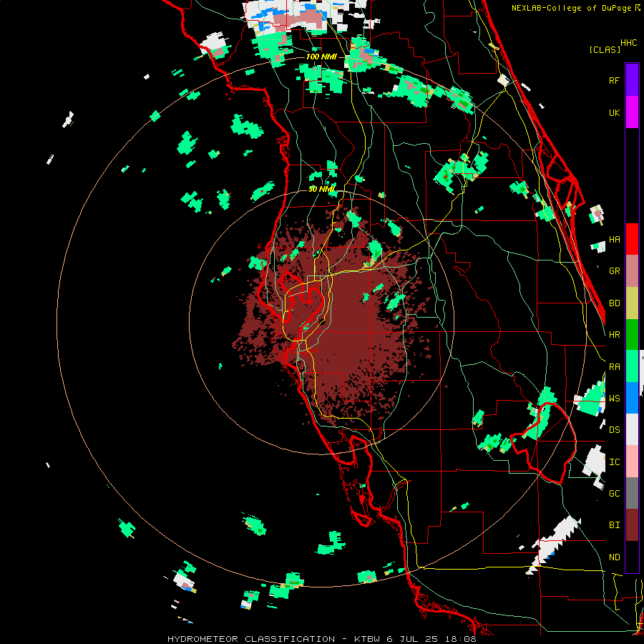Select the red HA legend swatch
This screenshot has height=644, width=644.
[x=632, y=239]
